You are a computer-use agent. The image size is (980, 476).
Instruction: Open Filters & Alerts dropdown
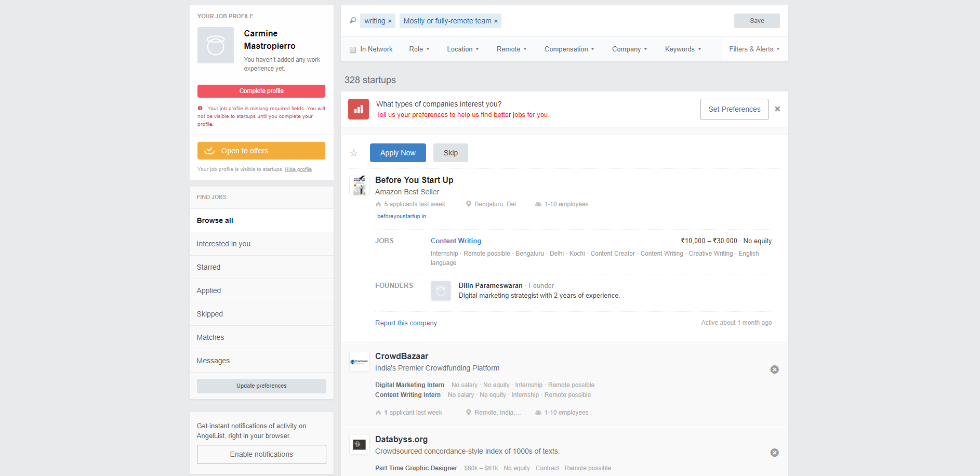tap(754, 49)
